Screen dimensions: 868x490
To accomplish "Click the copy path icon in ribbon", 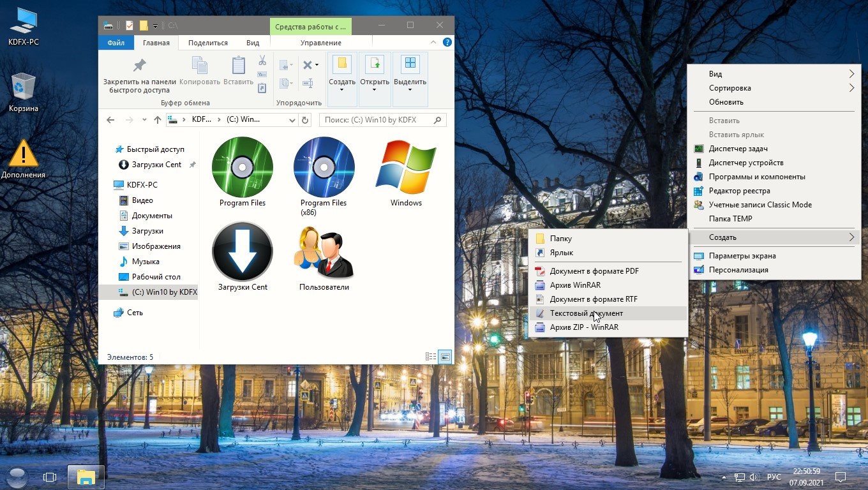I will tap(262, 75).
